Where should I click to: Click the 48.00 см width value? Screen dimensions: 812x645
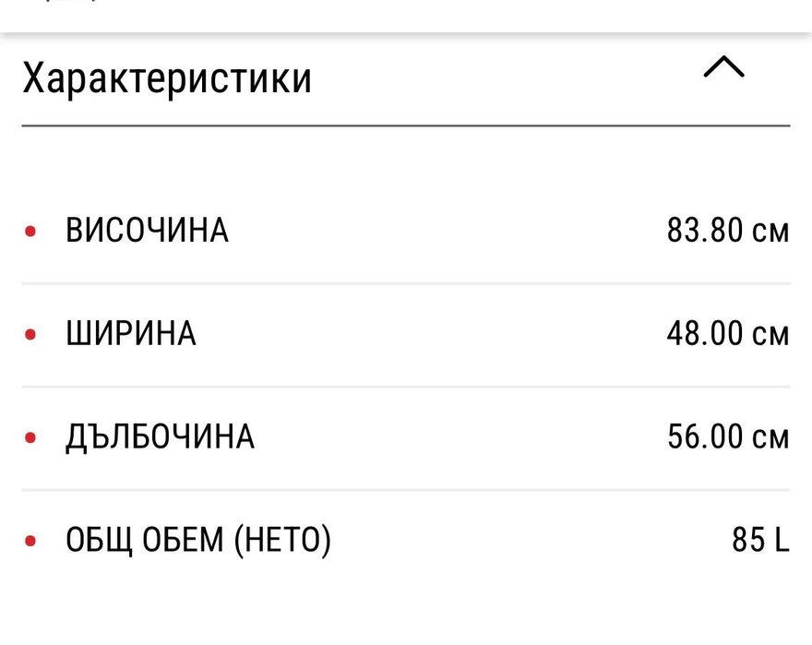coord(728,333)
